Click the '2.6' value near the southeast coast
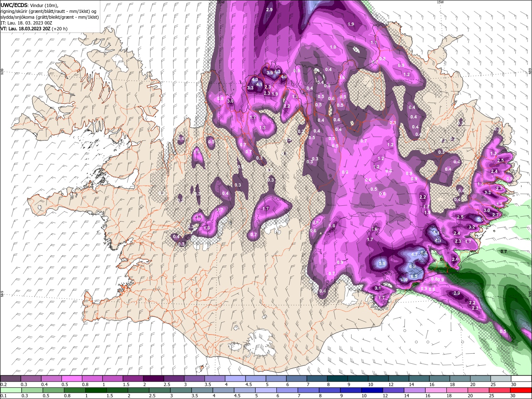The image size is (532, 399). [x=455, y=259]
